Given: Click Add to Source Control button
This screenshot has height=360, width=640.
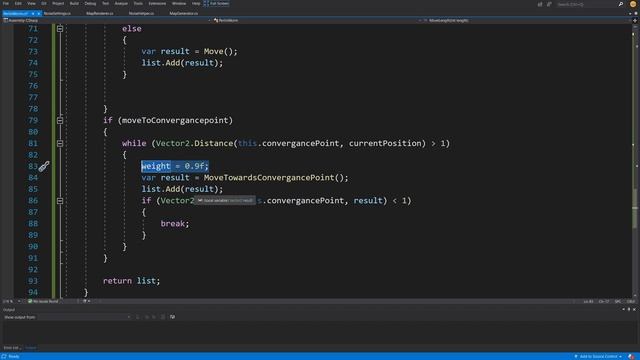Looking at the screenshot, I should click(x=598, y=357).
